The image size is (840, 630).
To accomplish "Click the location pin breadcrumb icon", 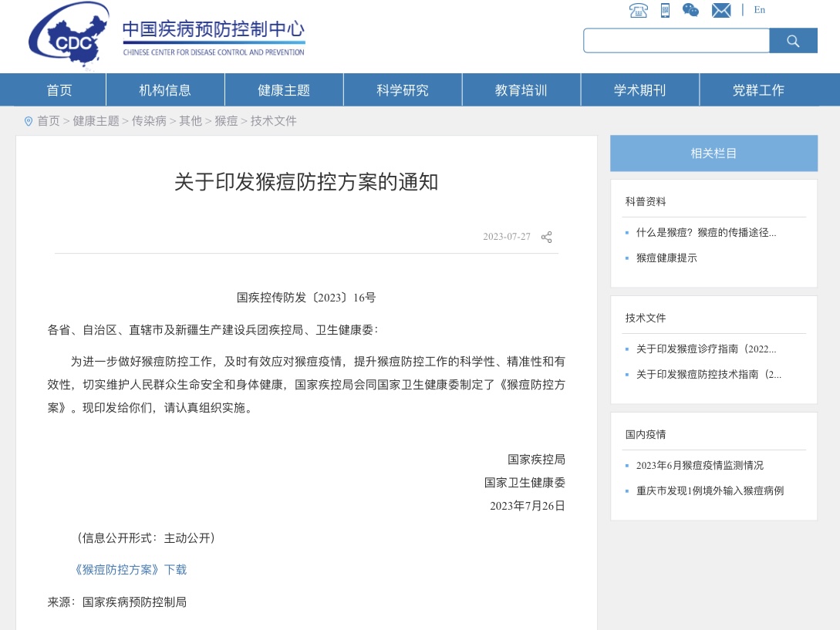I will [x=29, y=122].
